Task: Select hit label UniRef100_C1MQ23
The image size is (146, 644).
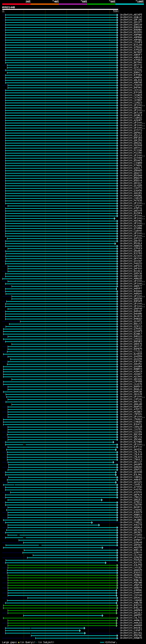Action: pyautogui.click(x=131, y=103)
